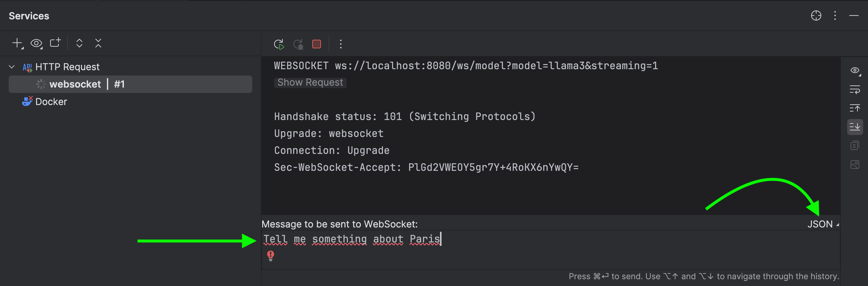
Task: Click the Expand All arrows icon
Action: click(80, 43)
